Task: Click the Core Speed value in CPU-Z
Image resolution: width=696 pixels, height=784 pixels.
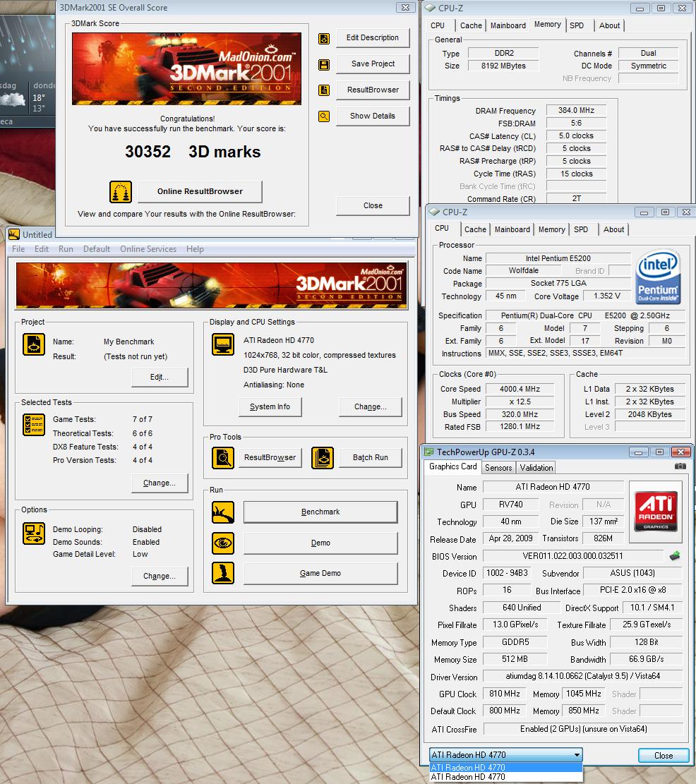Action: [x=520, y=389]
